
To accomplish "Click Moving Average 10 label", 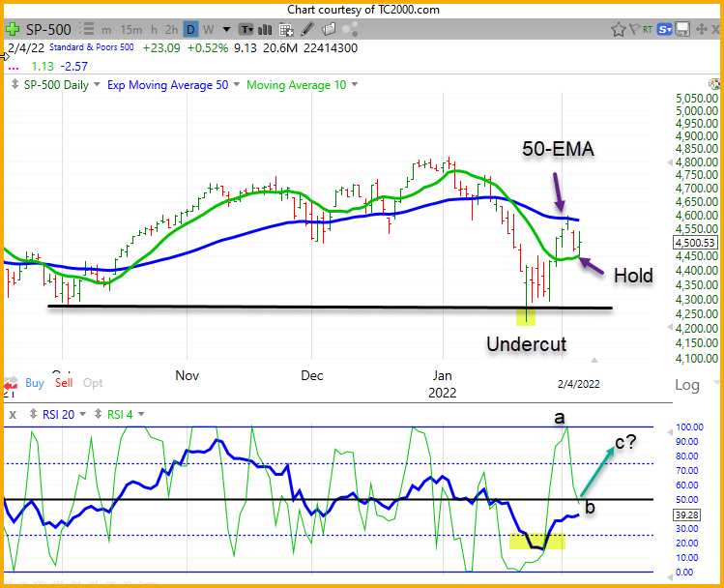I will [x=296, y=85].
